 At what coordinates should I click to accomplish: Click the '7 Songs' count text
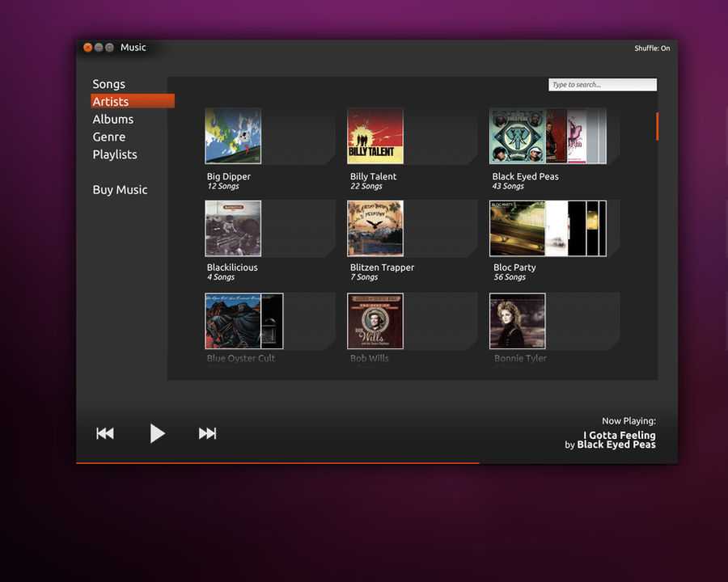[365, 277]
